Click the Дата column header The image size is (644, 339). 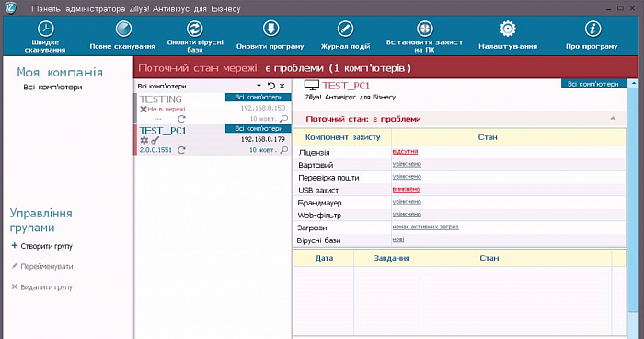324,258
